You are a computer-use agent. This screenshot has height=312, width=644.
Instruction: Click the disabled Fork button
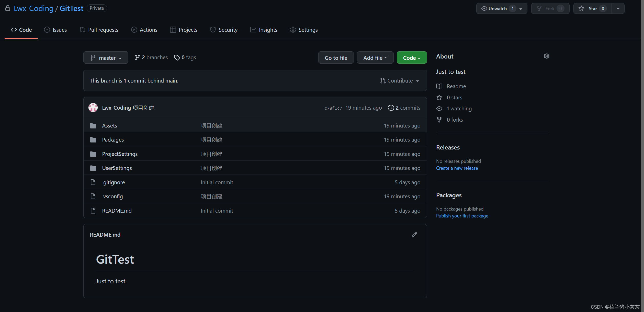pos(550,8)
